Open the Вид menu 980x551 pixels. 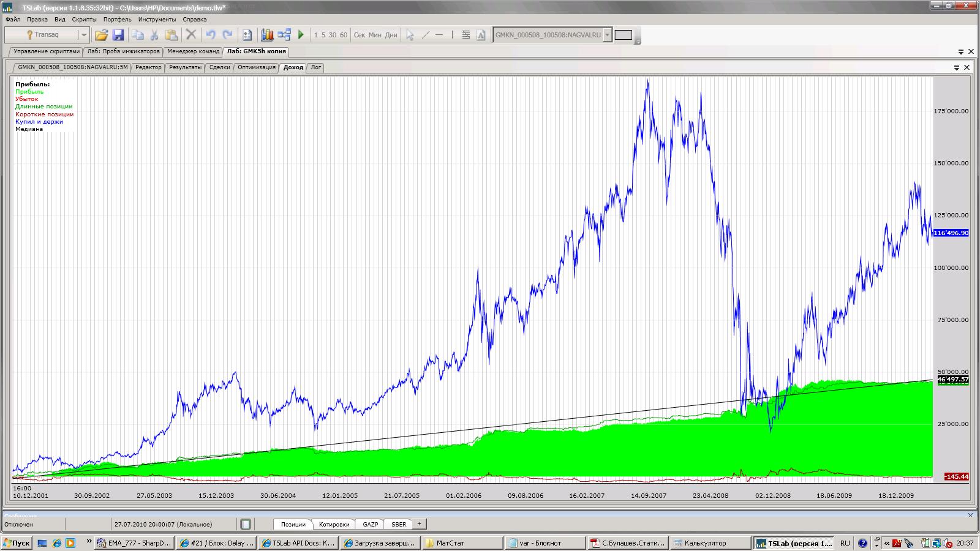[x=60, y=20]
